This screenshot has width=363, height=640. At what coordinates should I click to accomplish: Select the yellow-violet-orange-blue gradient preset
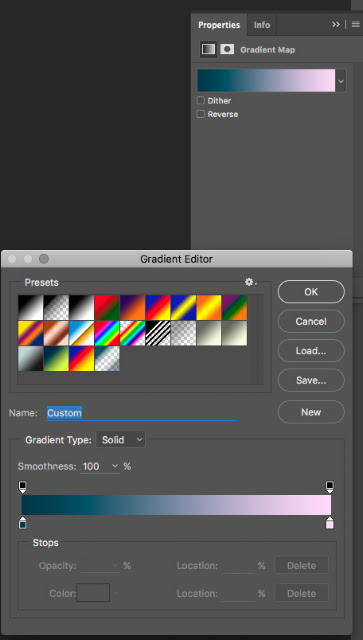click(x=31, y=333)
